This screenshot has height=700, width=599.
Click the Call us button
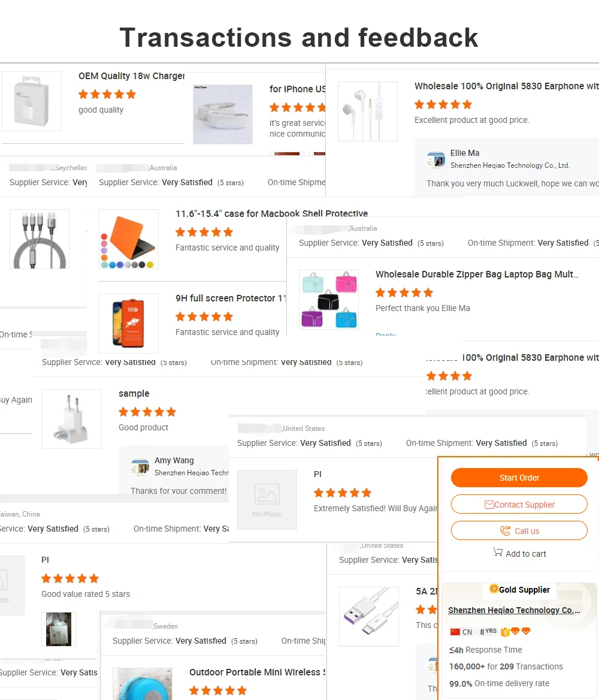pos(519,531)
